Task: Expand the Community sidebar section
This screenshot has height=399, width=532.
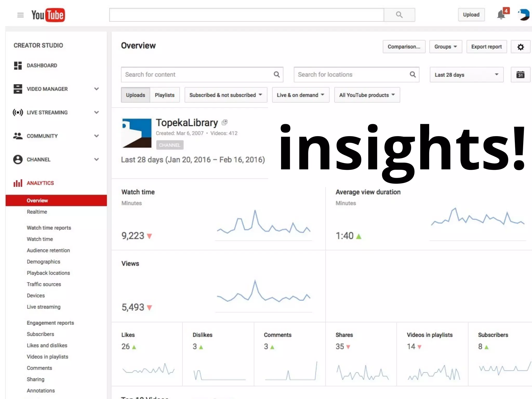Action: pos(96,136)
